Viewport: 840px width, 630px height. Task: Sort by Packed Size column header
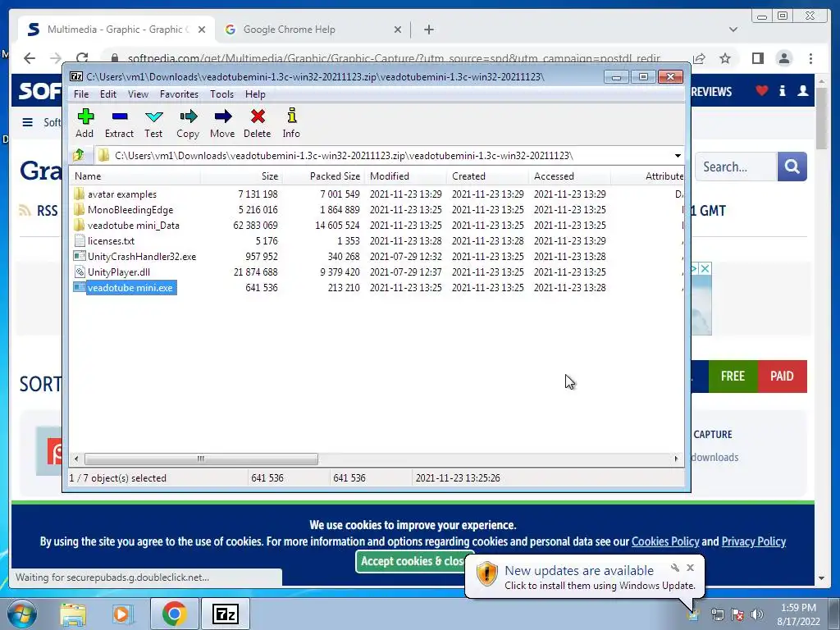pos(323,176)
